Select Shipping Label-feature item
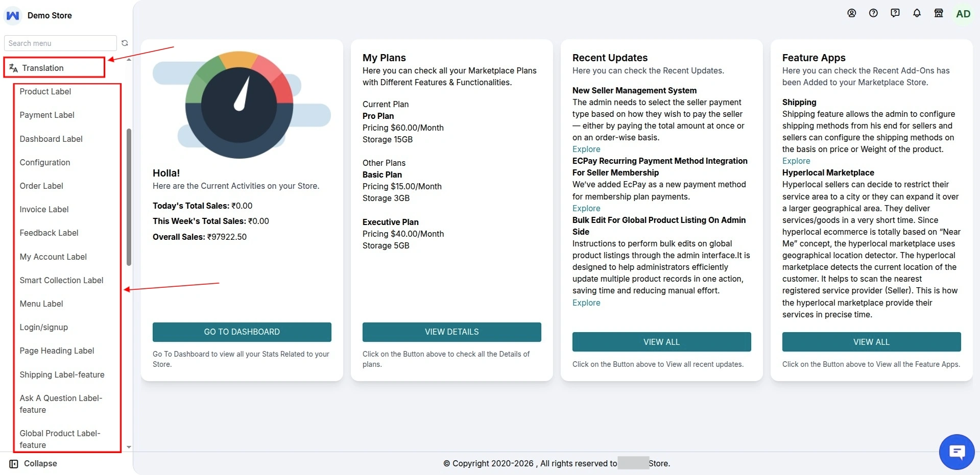The image size is (980, 475). [62, 374]
